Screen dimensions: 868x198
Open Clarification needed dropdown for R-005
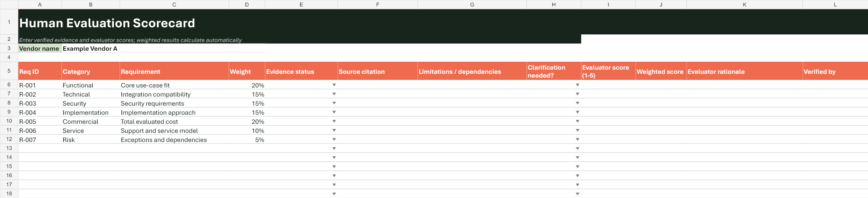point(577,121)
